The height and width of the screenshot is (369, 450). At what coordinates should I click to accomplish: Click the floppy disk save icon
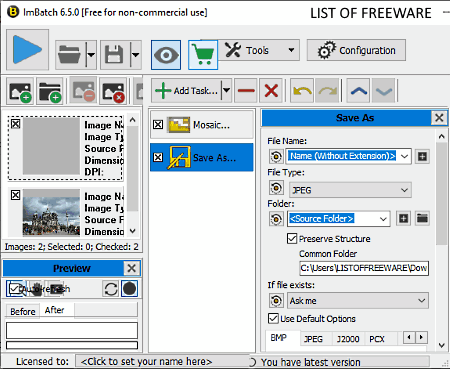pos(115,55)
